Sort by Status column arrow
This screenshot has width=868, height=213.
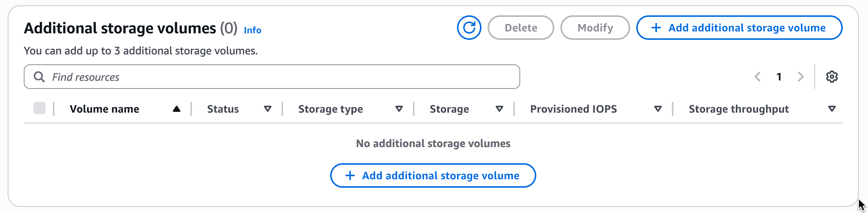(x=268, y=109)
